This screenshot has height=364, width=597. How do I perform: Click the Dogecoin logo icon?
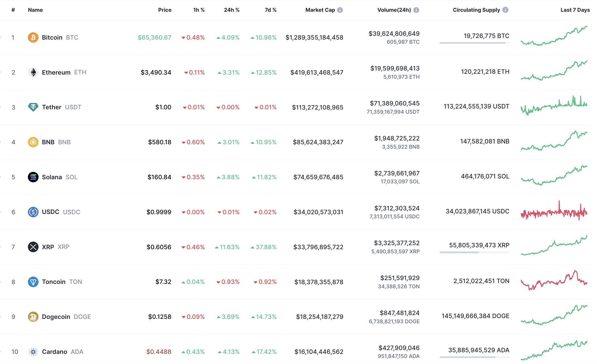33,317
